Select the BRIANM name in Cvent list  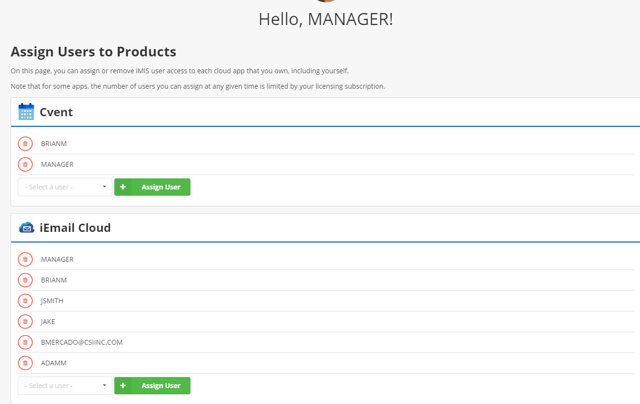click(x=54, y=144)
